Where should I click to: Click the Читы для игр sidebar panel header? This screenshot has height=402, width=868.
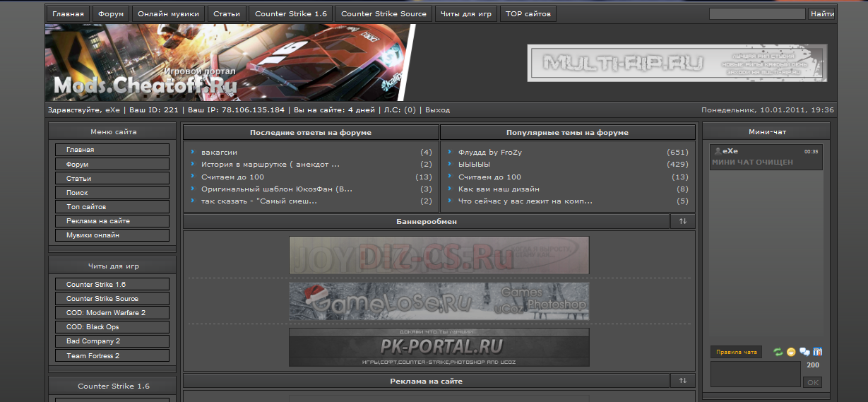(x=113, y=266)
